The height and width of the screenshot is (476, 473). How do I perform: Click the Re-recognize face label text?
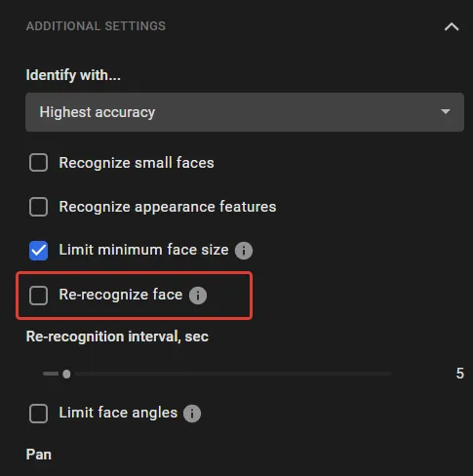point(121,295)
